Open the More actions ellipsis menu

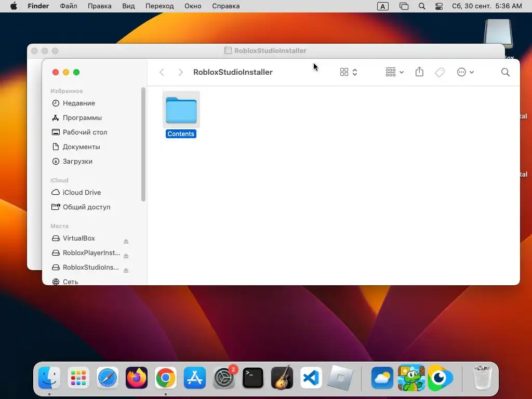[465, 72]
